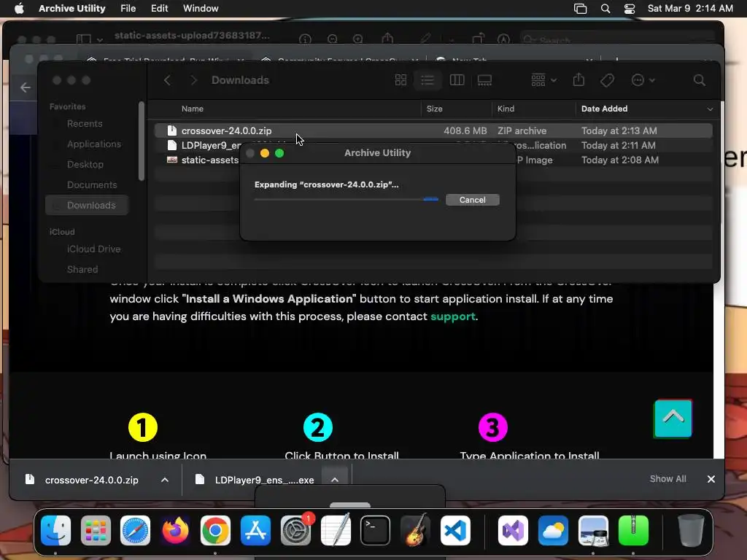747x560 pixels.
Task: Open GarageBand from the Dock
Action: [x=415, y=530]
